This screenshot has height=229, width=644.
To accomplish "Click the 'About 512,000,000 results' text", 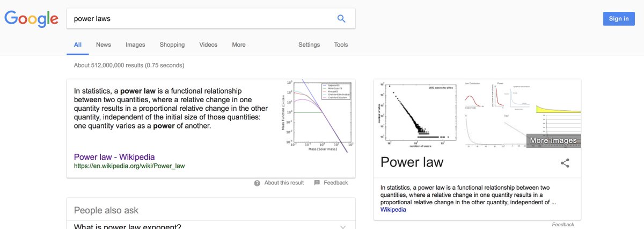I will (x=129, y=66).
